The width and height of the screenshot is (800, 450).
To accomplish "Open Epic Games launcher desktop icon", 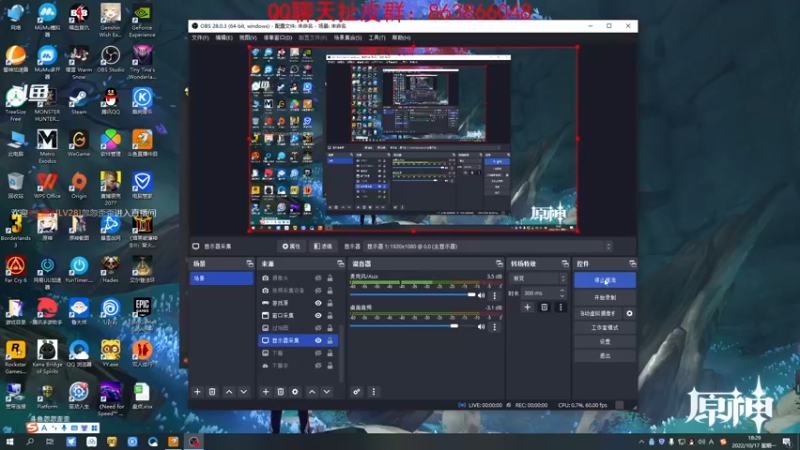I will pos(142,315).
